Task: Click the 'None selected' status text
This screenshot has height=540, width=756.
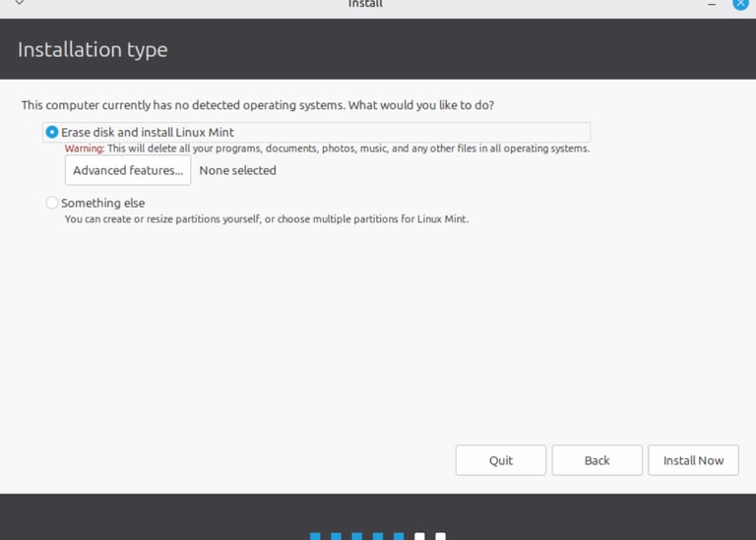Action: pyautogui.click(x=237, y=170)
